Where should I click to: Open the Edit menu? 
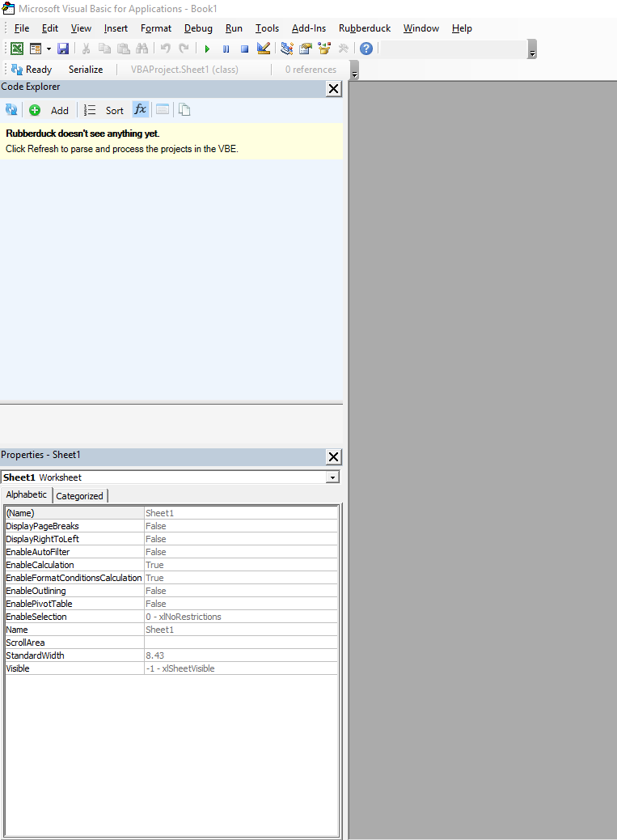click(x=50, y=28)
